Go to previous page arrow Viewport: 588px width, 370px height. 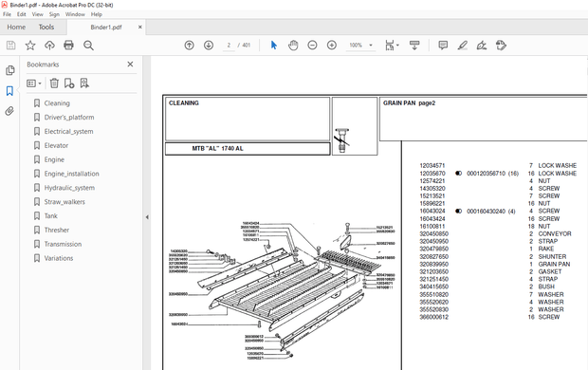click(190, 46)
